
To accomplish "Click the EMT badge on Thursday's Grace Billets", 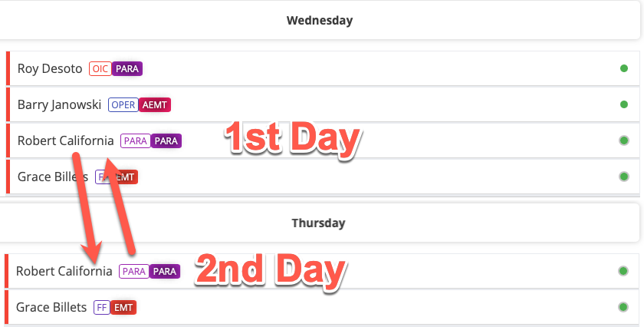I will tap(123, 308).
